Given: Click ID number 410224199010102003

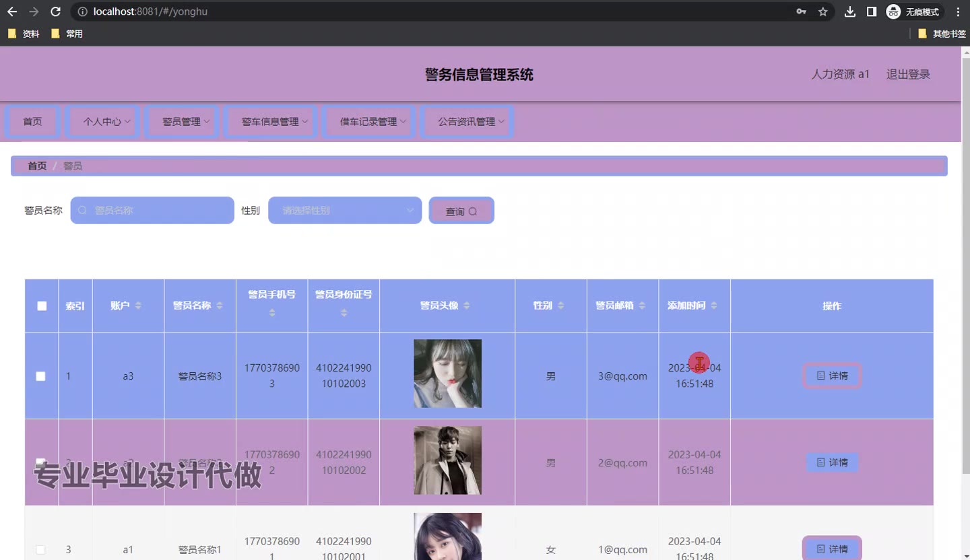Looking at the screenshot, I should click(x=344, y=376).
